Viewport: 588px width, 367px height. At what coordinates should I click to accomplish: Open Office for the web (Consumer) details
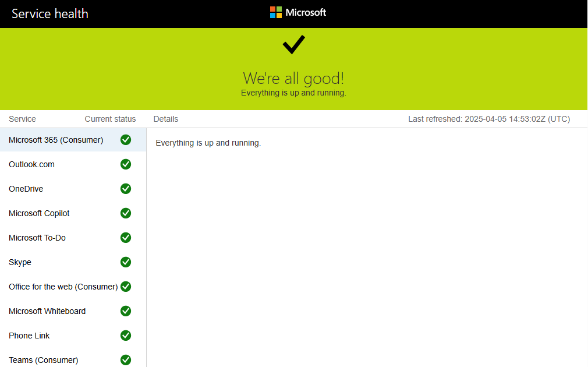point(73,287)
